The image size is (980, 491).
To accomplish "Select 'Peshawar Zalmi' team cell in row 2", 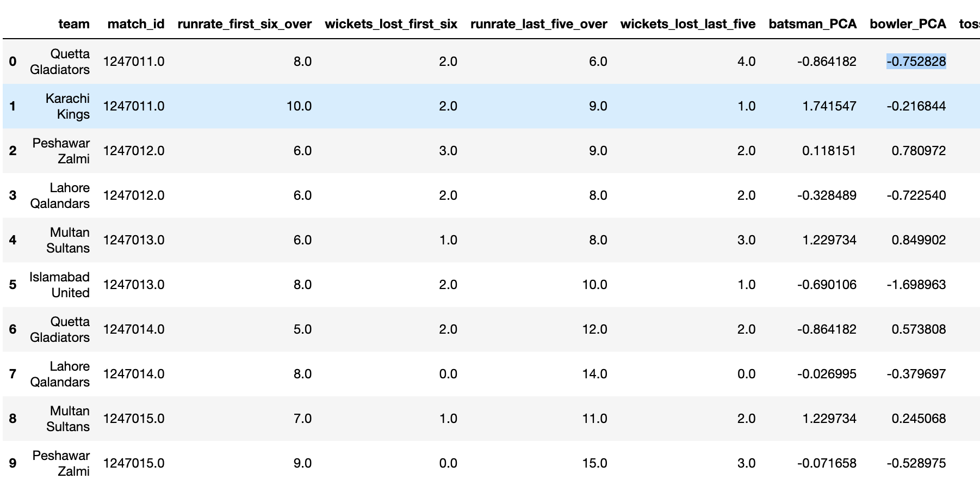I will 61,151.
